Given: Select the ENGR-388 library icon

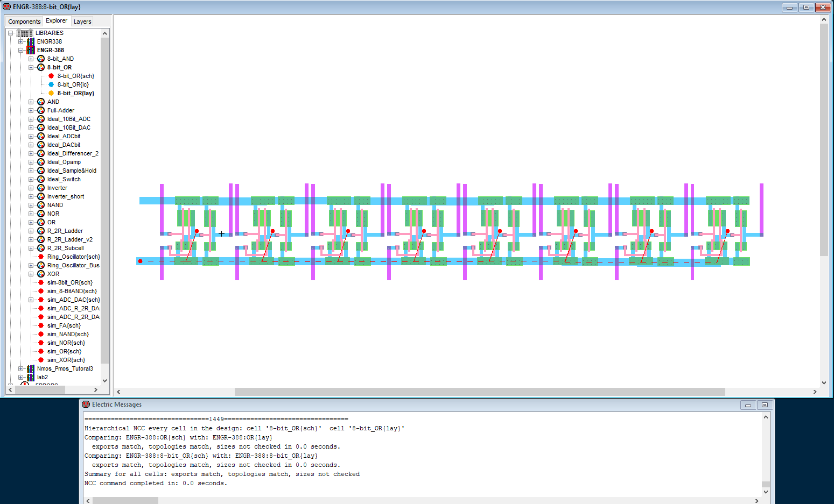Looking at the screenshot, I should 31,50.
